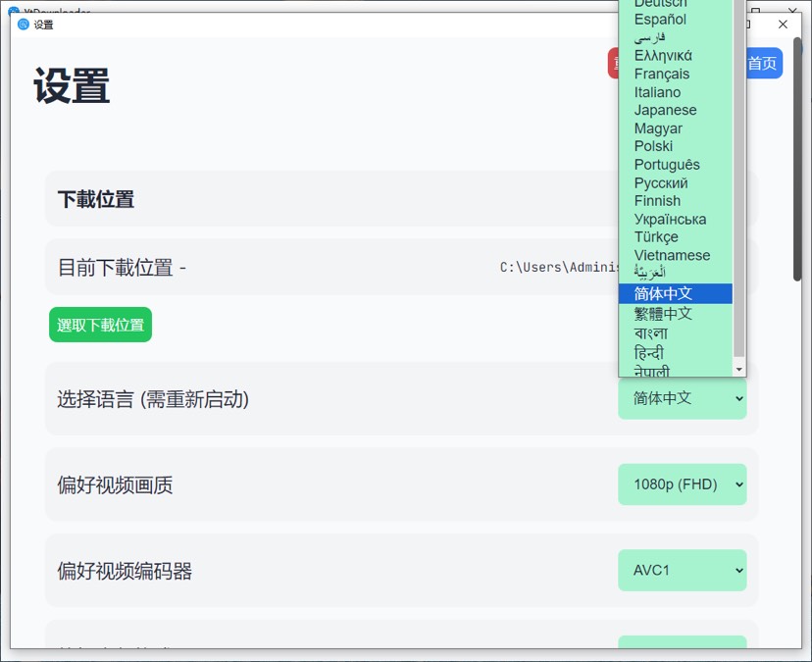Screen dimensions: 812x662
Task: Click the 下載位置 section heading
Action: click(96, 199)
